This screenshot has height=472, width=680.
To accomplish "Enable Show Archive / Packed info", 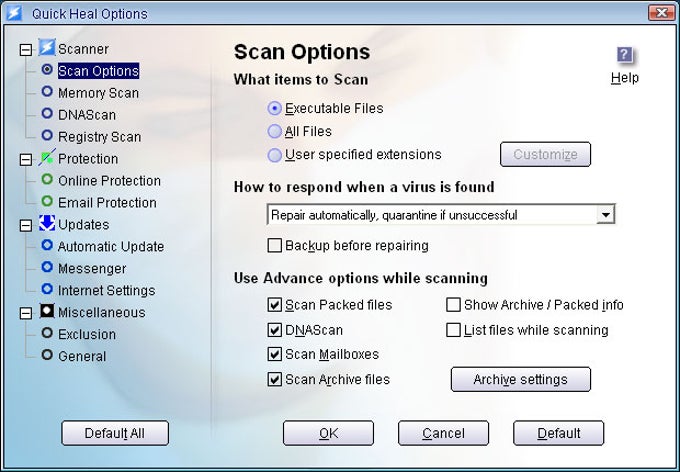I will [x=453, y=305].
